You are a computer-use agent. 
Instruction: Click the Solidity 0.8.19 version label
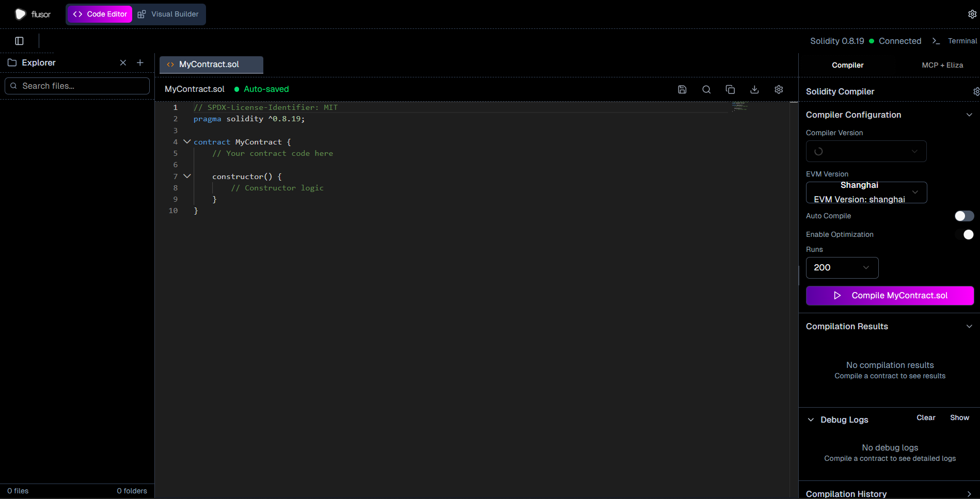click(x=837, y=41)
